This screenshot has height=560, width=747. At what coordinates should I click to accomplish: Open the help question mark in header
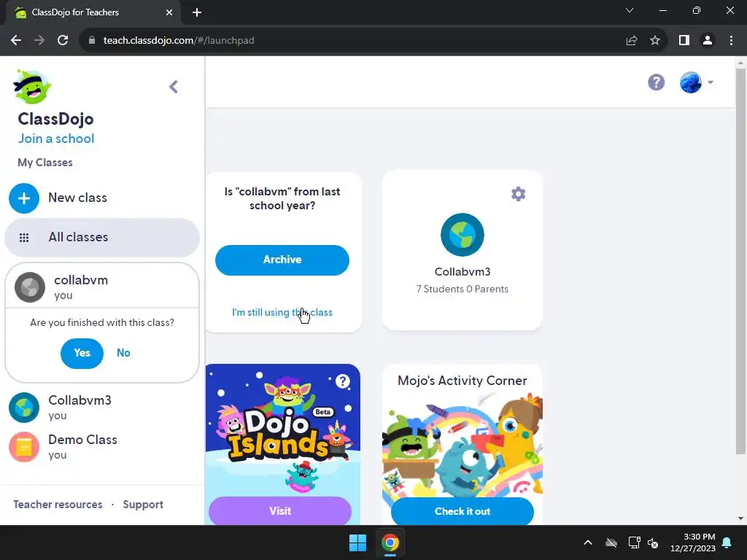click(x=656, y=82)
